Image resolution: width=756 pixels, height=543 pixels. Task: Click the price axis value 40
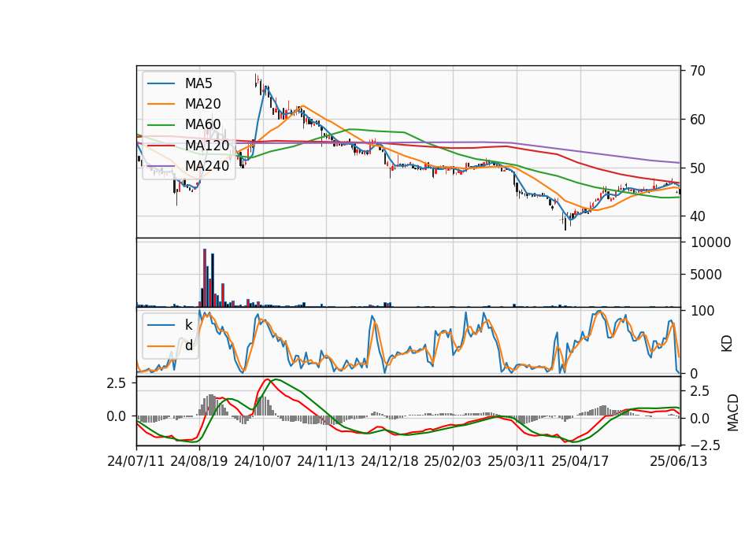click(x=698, y=216)
